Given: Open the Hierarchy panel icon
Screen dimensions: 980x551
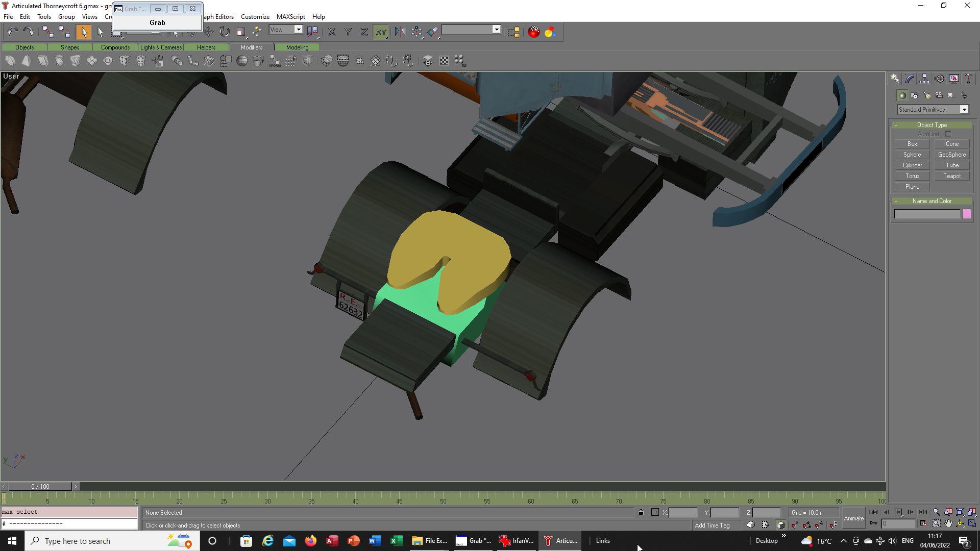Looking at the screenshot, I should pos(924,79).
